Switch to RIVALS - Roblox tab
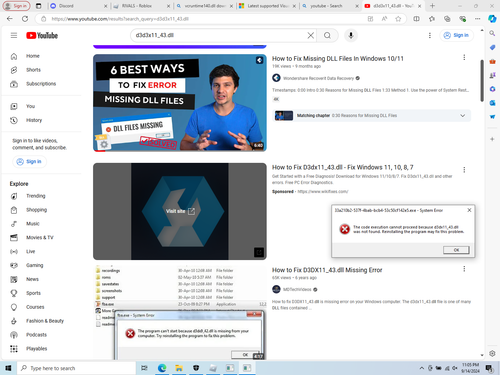 coord(142,6)
